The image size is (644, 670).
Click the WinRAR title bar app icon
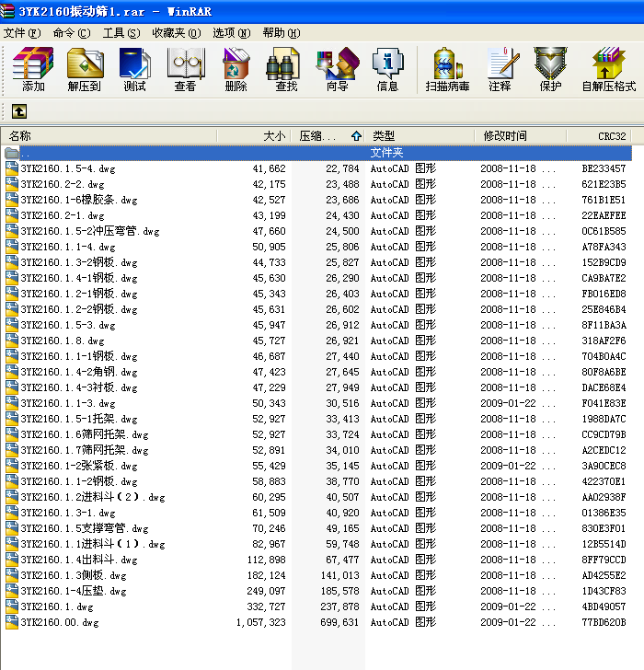[x=7, y=11]
